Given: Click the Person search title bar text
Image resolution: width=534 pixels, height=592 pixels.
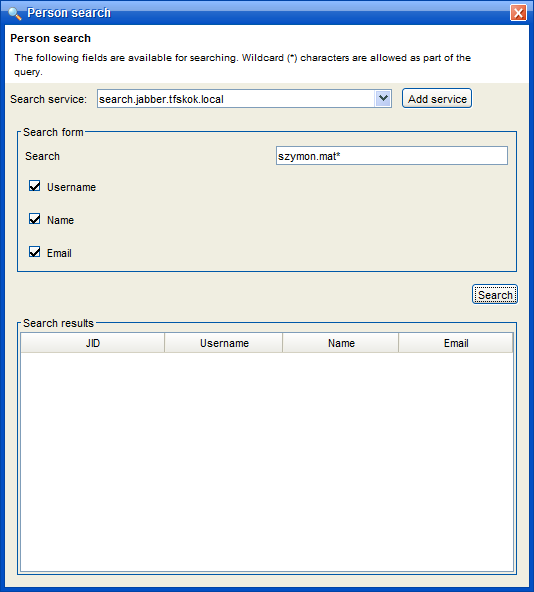Looking at the screenshot, I should pos(69,13).
